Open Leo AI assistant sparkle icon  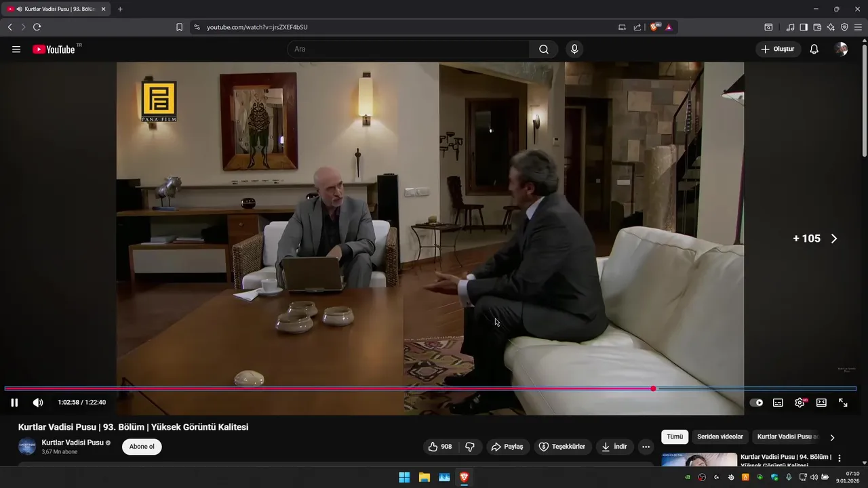831,27
